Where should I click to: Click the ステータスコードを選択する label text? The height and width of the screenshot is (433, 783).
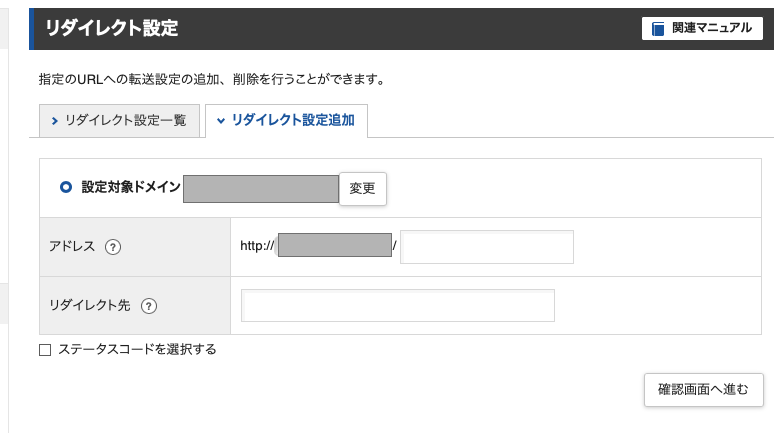point(137,349)
